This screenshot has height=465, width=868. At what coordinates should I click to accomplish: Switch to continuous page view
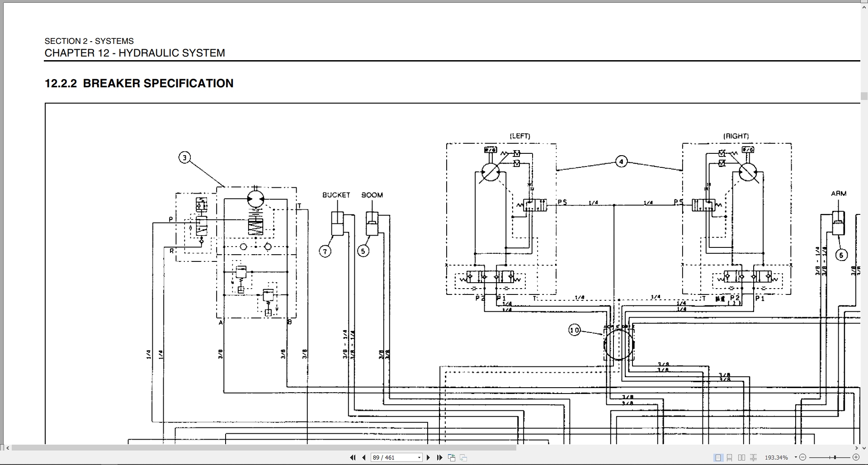pos(730,458)
